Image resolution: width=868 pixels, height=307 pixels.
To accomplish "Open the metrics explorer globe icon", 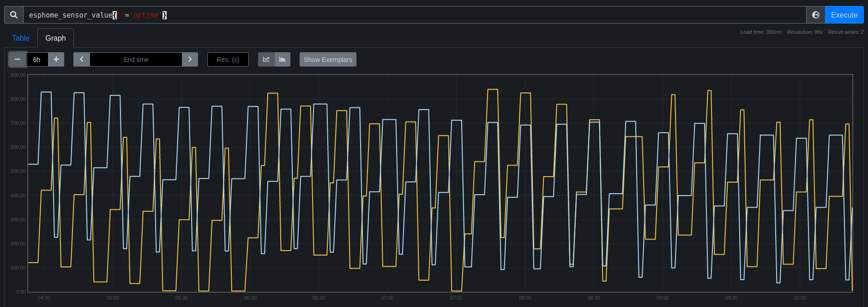I will pyautogui.click(x=816, y=15).
